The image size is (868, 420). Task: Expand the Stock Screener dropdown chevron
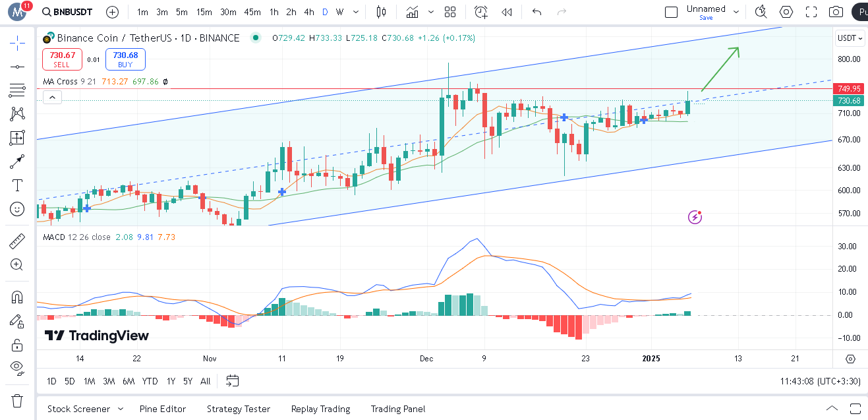121,409
